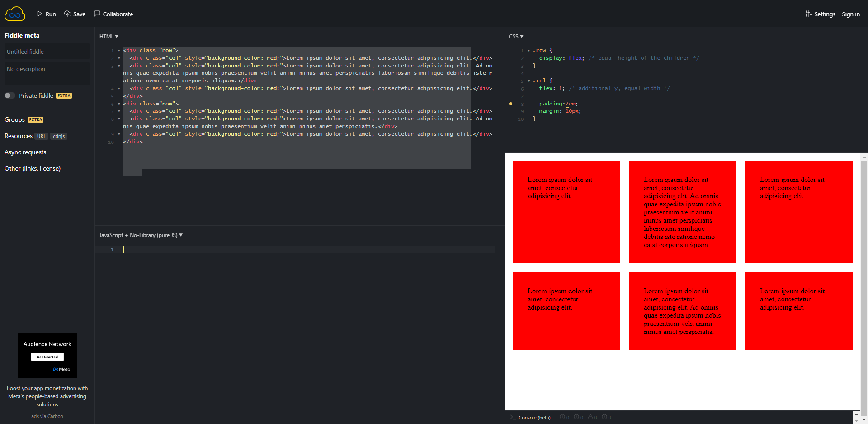Click the Meta logo in the ad
868x424 pixels.
(x=61, y=369)
